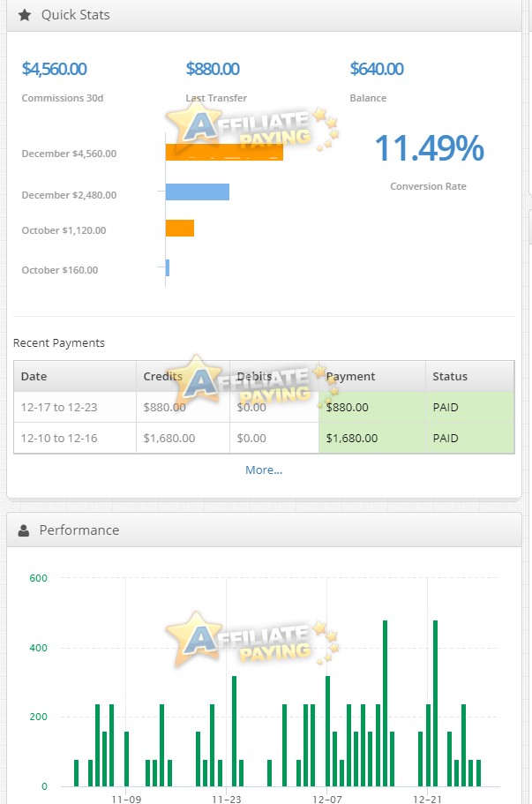Click the orange October $1,120.00 bar

pos(180,229)
